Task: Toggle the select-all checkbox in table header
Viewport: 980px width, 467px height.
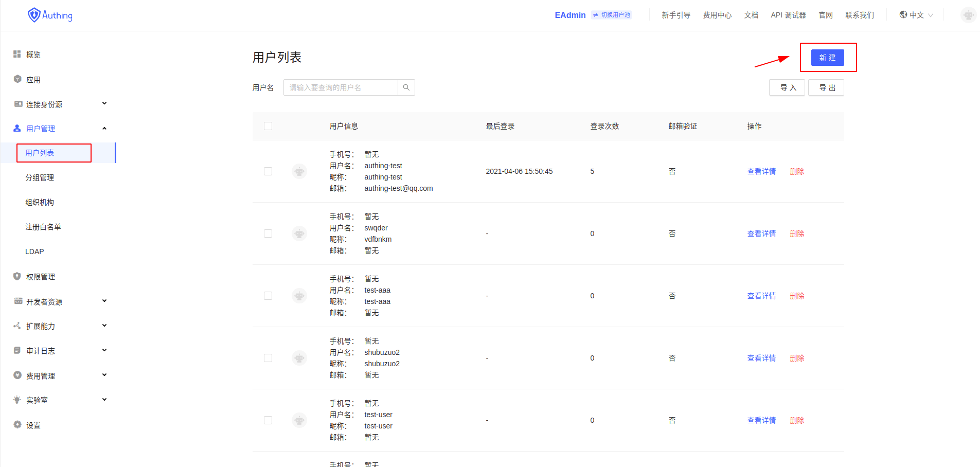Action: pos(268,126)
